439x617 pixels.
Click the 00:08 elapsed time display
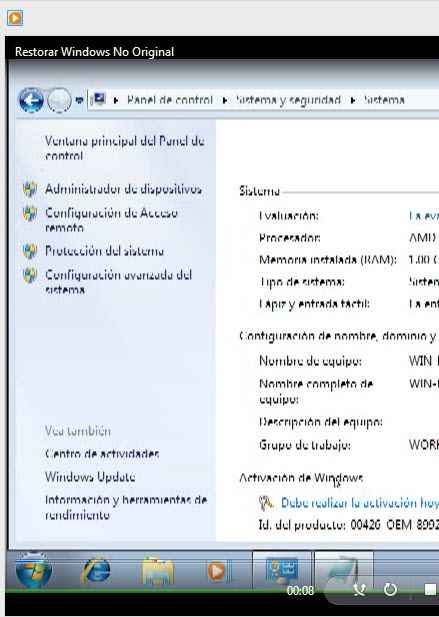pyautogui.click(x=300, y=591)
